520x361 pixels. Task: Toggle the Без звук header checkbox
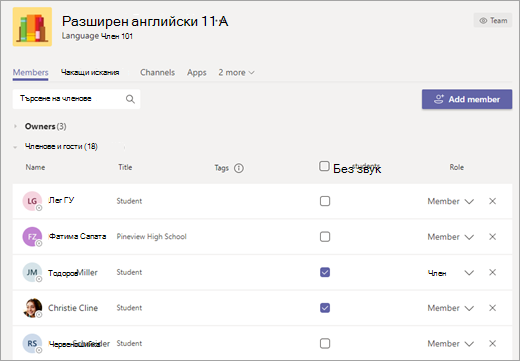324,166
